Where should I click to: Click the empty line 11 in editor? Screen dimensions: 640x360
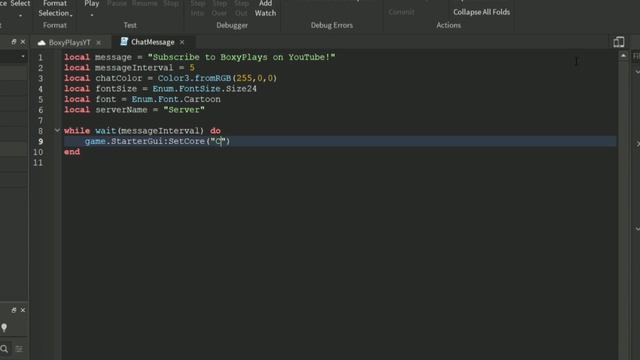pos(339,162)
